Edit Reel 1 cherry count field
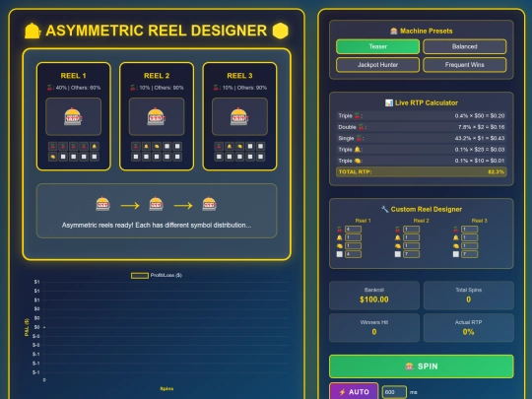The width and height of the screenshot is (532, 399). click(353, 230)
